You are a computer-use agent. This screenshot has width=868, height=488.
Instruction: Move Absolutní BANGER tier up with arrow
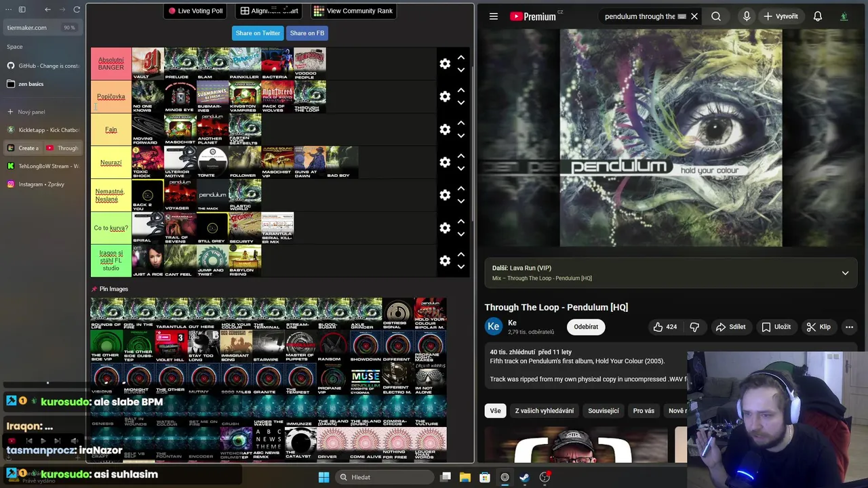click(461, 58)
